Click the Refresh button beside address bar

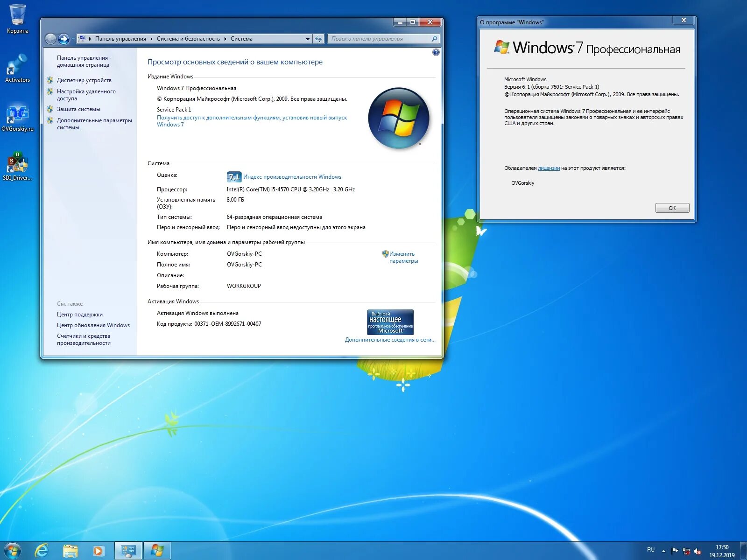pyautogui.click(x=319, y=39)
